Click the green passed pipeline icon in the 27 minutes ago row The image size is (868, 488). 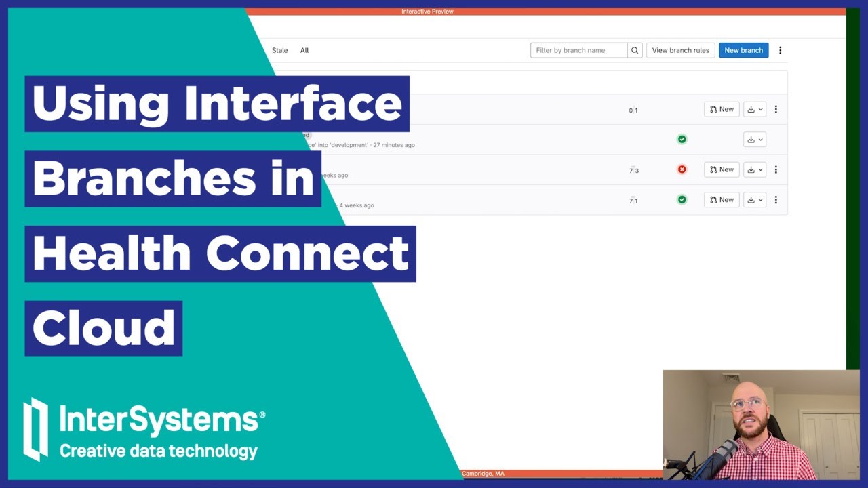[x=682, y=140]
